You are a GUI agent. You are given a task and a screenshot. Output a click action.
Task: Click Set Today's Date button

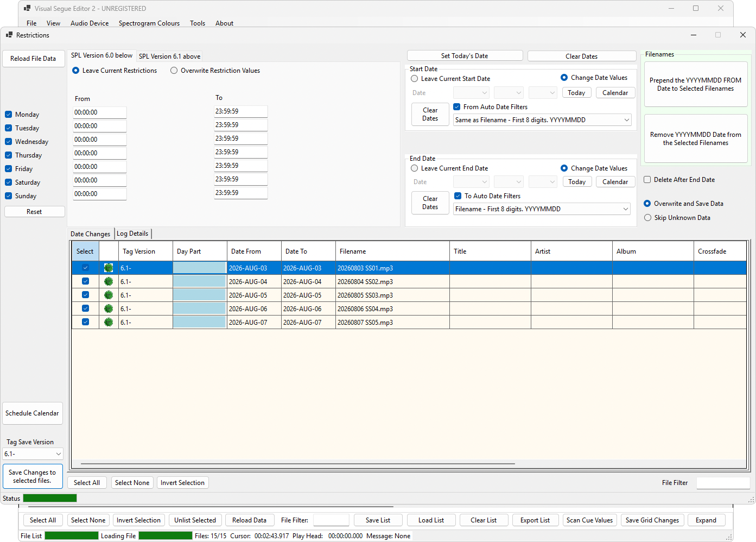point(465,56)
